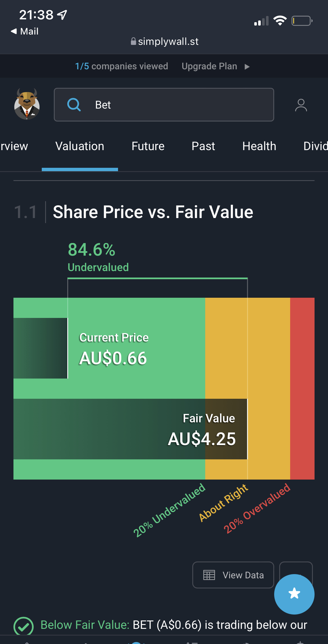Tap the back arrow to Mail
This screenshot has width=328, height=644.
point(14,31)
